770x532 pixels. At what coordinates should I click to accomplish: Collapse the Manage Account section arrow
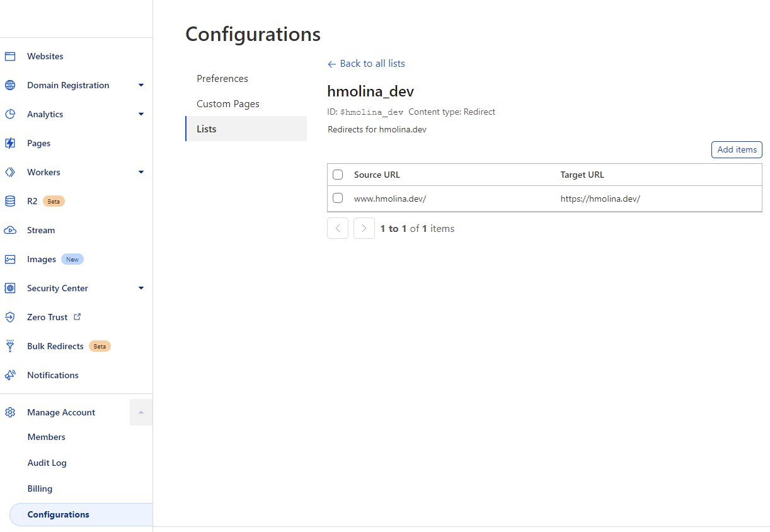pos(141,412)
